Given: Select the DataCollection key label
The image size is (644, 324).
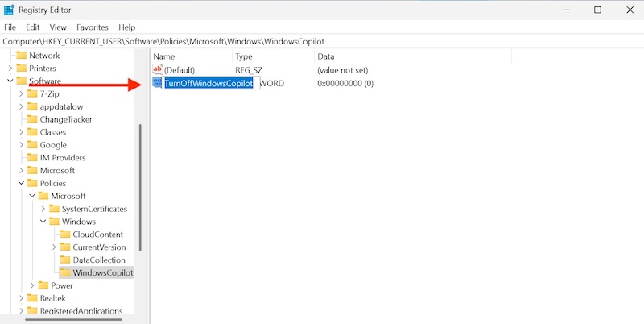Looking at the screenshot, I should tap(99, 260).
